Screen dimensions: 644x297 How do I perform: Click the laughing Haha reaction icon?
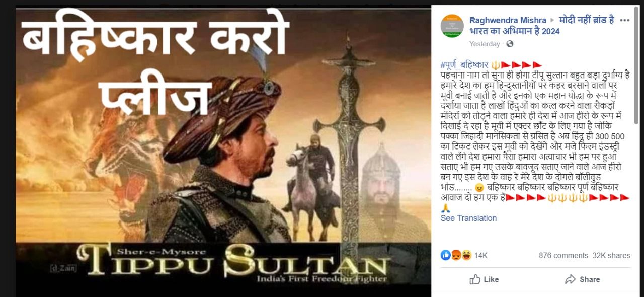click(466, 255)
